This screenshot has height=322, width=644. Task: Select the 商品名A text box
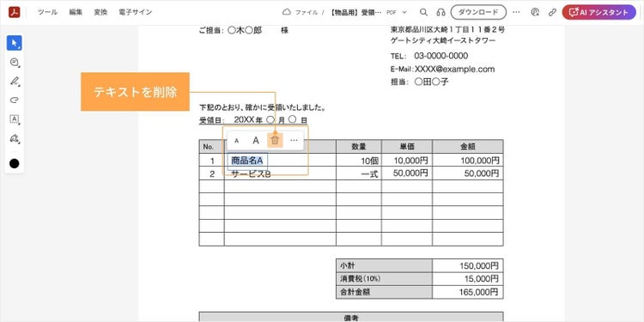[247, 161]
